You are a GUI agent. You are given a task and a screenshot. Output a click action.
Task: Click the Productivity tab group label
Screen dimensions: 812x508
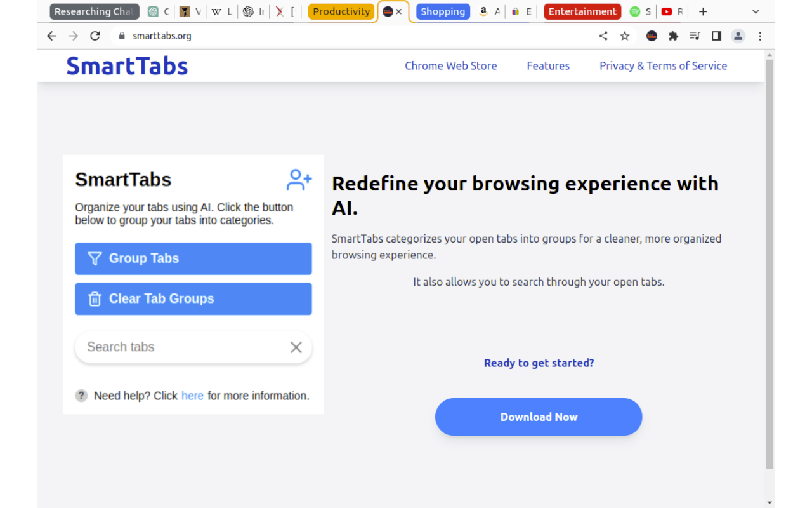coord(341,11)
